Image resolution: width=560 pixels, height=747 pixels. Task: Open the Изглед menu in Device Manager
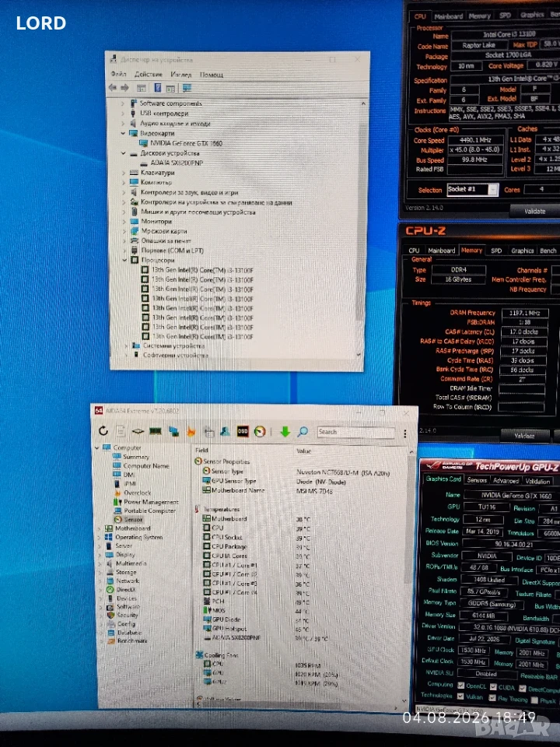(x=181, y=75)
